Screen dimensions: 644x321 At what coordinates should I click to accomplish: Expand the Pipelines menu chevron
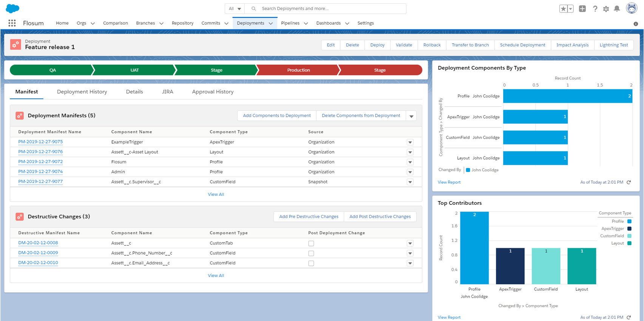[x=306, y=23]
